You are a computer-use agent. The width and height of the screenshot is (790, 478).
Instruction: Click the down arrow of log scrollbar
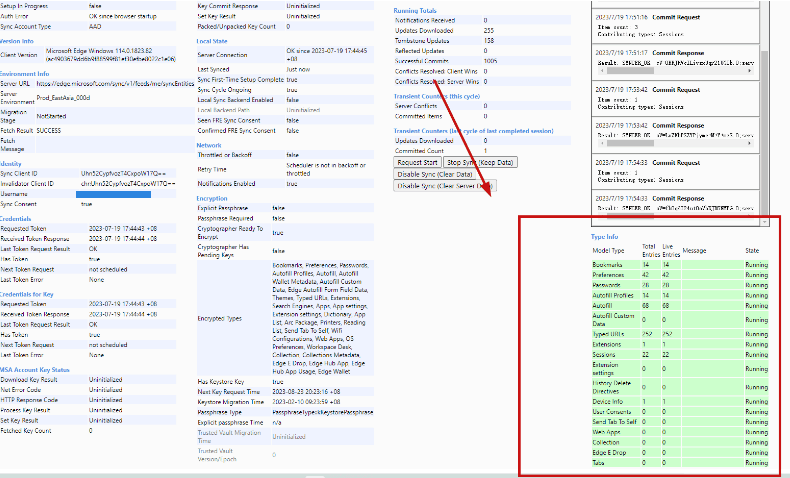765,222
